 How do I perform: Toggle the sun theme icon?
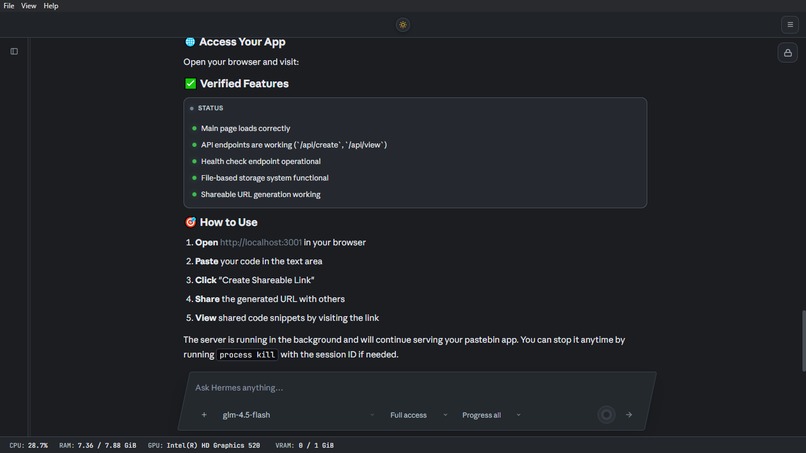(402, 25)
